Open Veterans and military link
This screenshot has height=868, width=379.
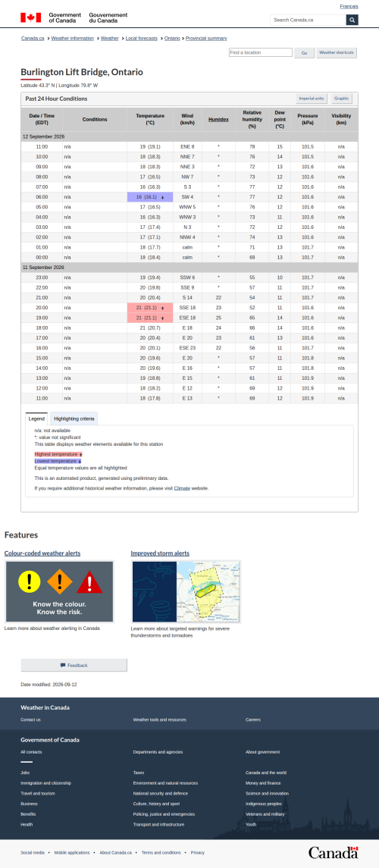(265, 813)
